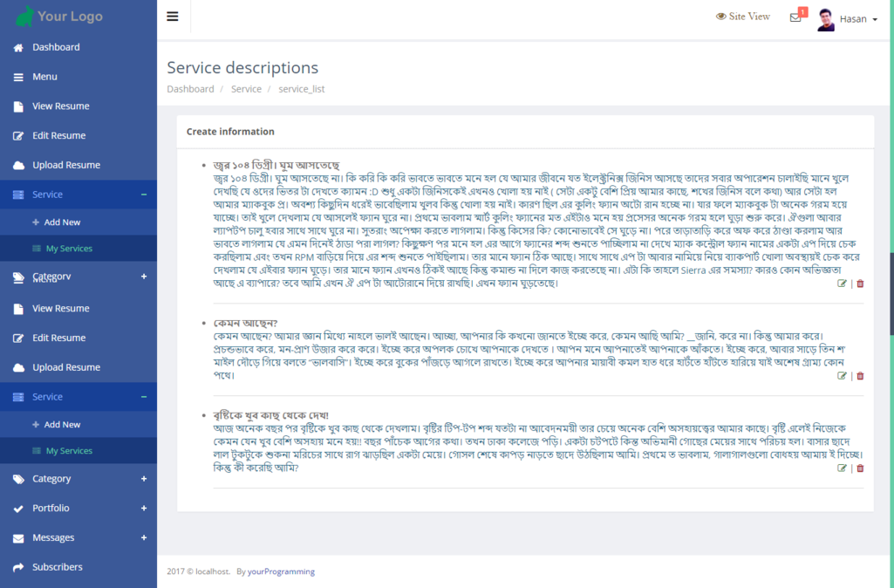
Task: Edit the "বৃষ্টিকে খুব কাছ থেকে দেখা" entry
Action: [x=842, y=468]
